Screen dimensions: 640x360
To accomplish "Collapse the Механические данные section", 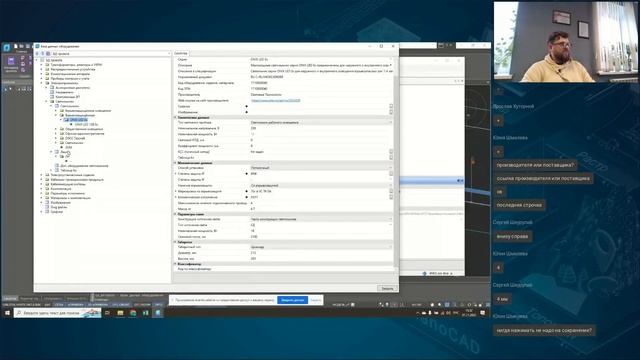I will click(x=176, y=163).
